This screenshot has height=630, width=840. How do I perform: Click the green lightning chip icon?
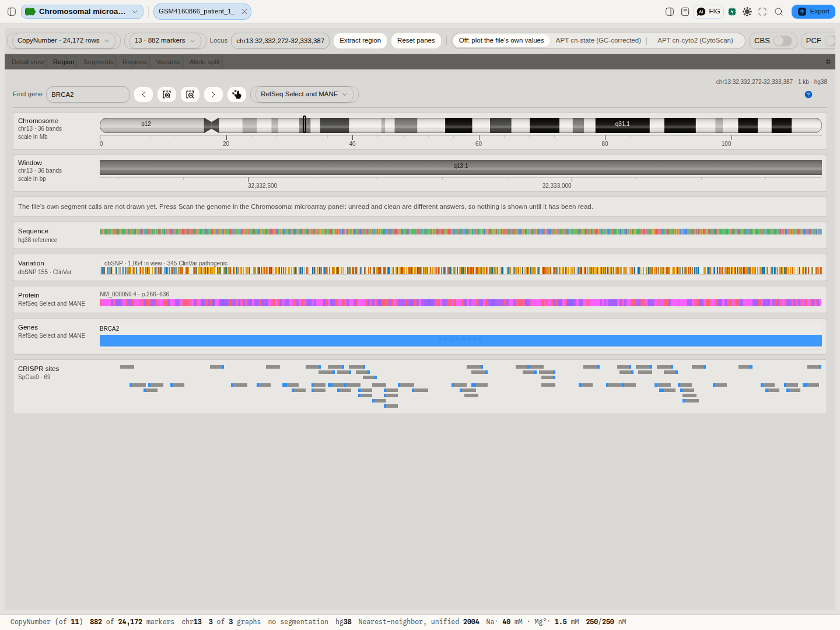(x=732, y=12)
